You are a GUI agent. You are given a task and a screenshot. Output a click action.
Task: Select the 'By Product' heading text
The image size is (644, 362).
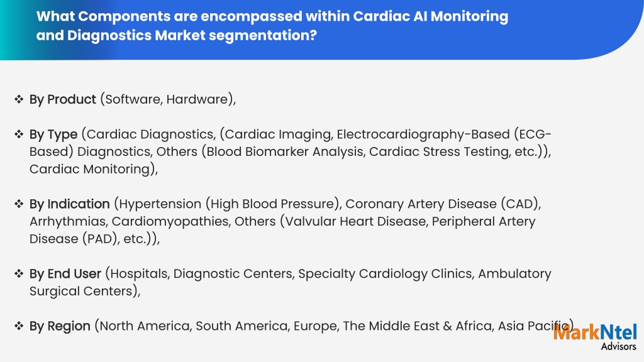tap(62, 99)
